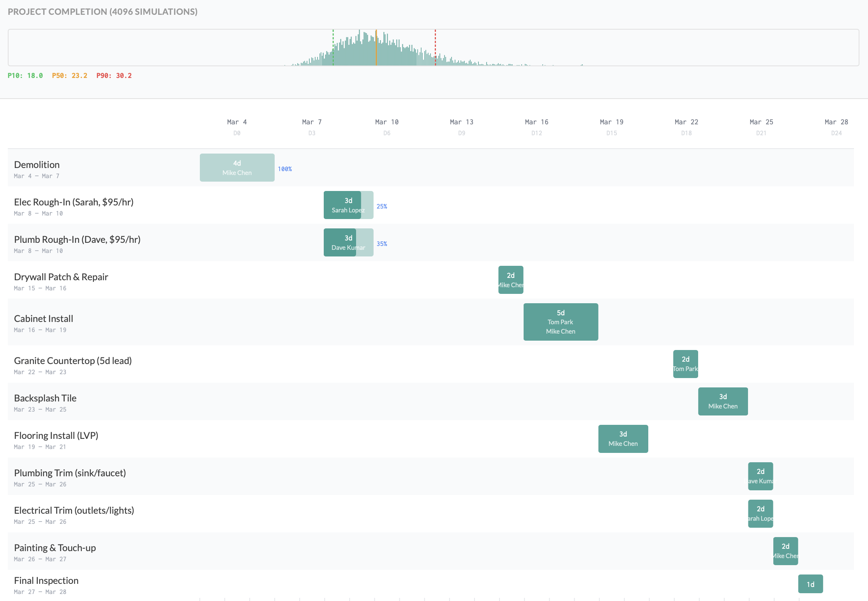
Task: Click the Final Inspection 1d bar
Action: (x=810, y=584)
